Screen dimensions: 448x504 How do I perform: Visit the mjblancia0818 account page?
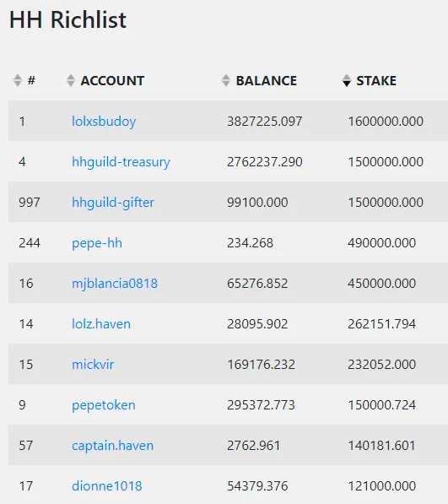(x=115, y=284)
